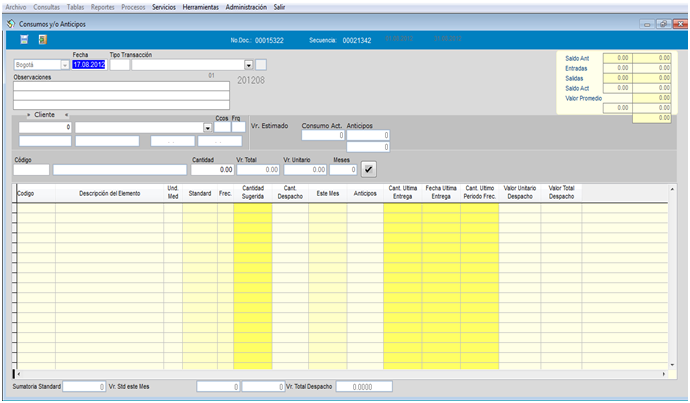The height and width of the screenshot is (403, 690).
Task: Click the Cant. Ultimo Periodo Frec. header
Action: [x=480, y=193]
